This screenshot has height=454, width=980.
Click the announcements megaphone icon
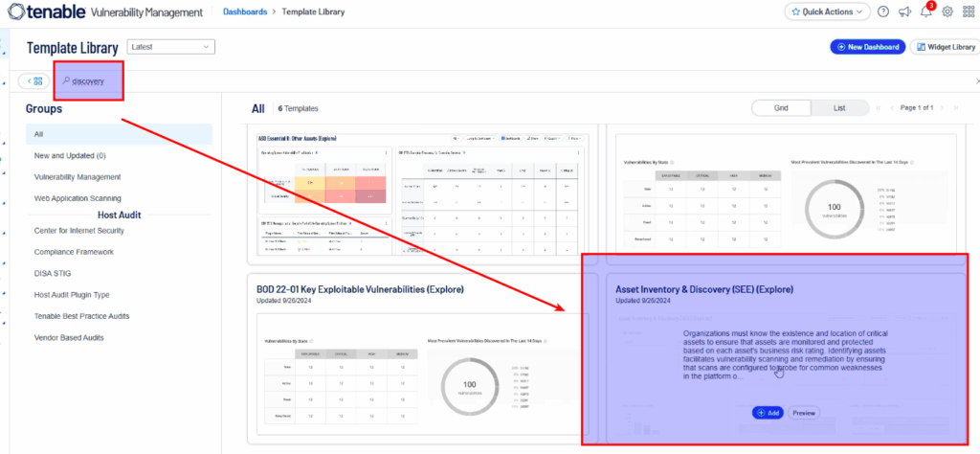904,11
